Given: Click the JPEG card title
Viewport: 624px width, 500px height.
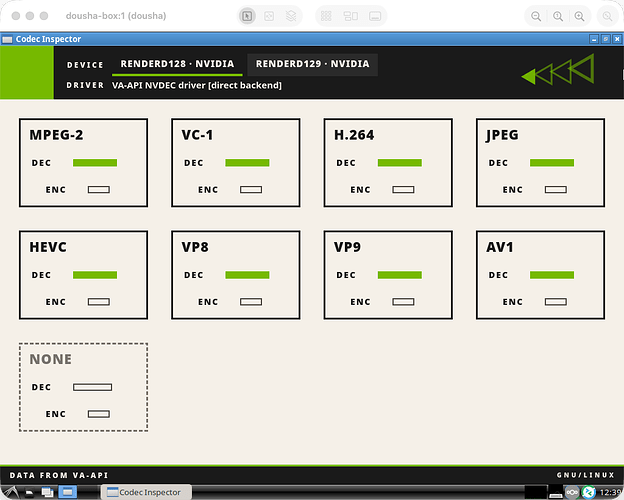Looking at the screenshot, I should [502, 135].
